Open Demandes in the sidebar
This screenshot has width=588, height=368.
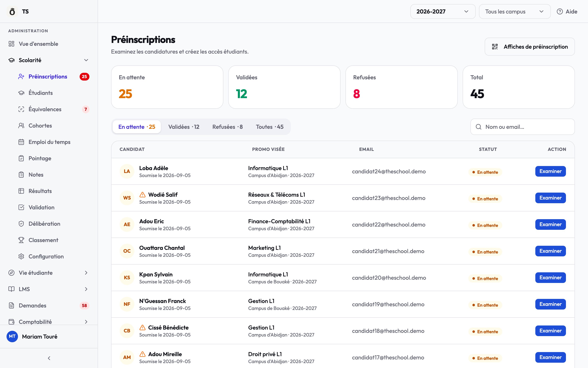(x=49, y=305)
